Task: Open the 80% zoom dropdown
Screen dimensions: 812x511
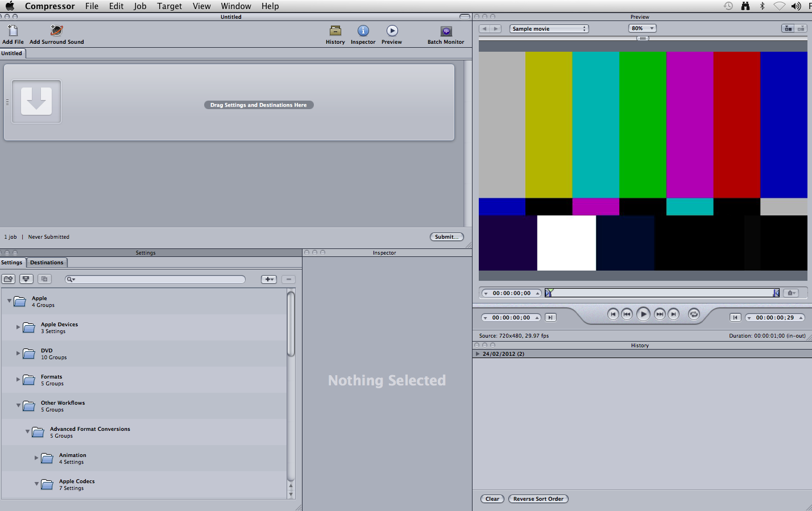Action: [x=642, y=28]
